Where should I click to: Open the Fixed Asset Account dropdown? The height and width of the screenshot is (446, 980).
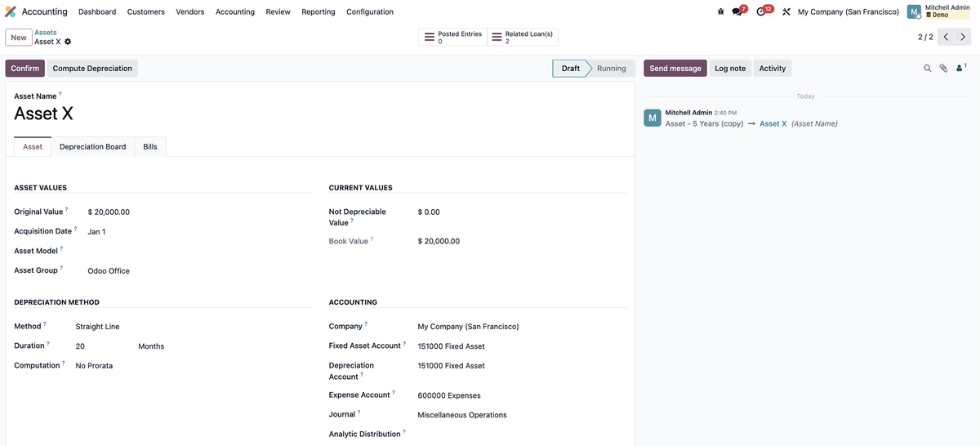tap(521, 346)
